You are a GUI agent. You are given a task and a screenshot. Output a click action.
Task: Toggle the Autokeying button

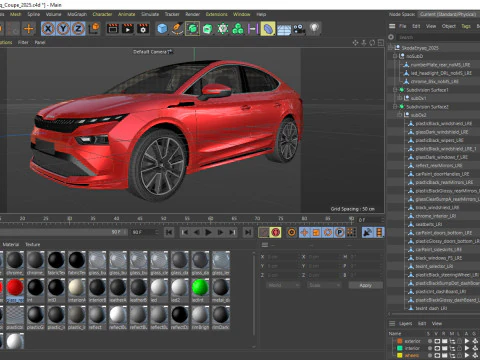pyautogui.click(x=276, y=232)
